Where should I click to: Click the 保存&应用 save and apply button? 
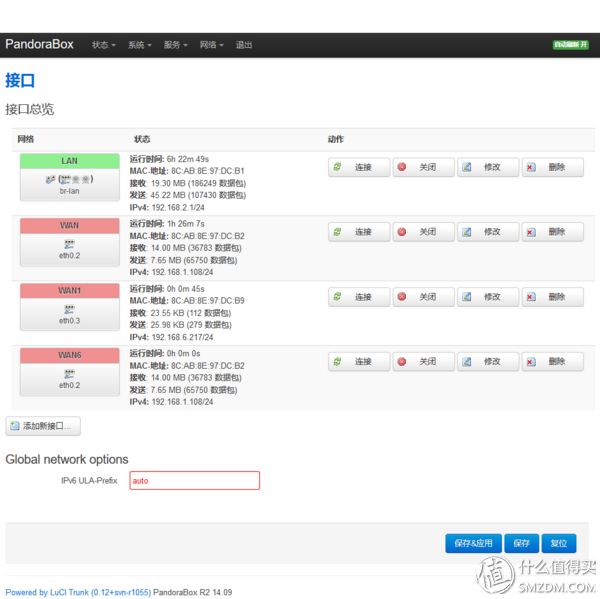point(473,543)
